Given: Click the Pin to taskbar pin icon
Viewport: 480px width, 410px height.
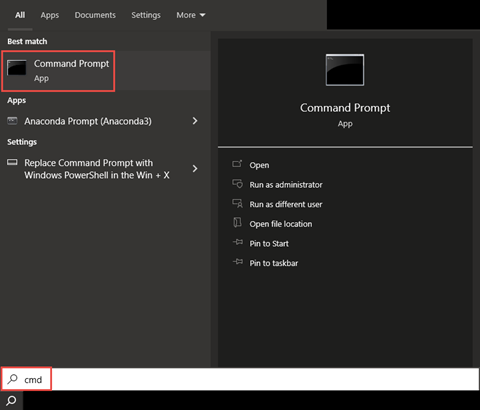Looking at the screenshot, I should (x=238, y=262).
